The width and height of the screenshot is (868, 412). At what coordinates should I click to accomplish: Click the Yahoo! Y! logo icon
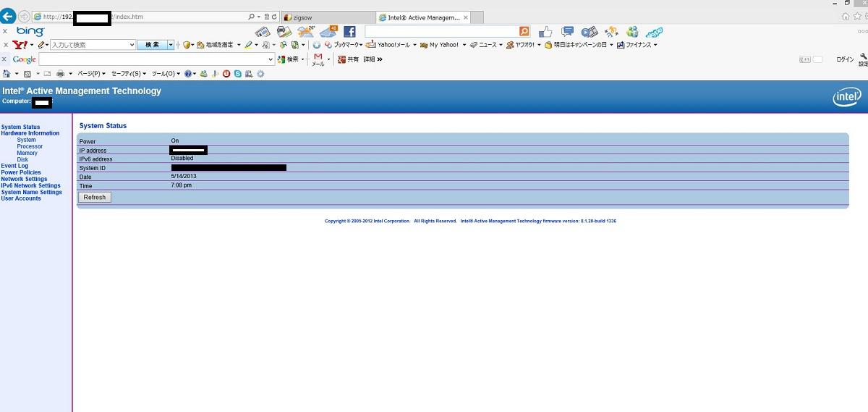[x=22, y=45]
